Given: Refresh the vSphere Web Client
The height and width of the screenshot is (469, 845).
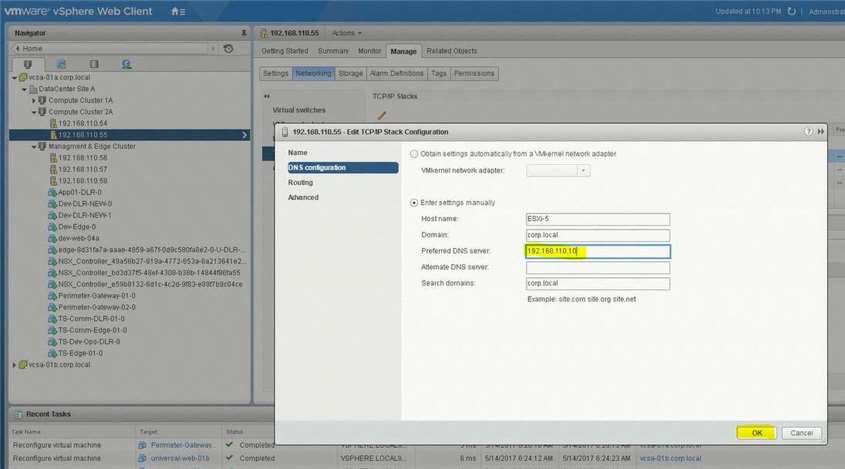Looking at the screenshot, I should coord(792,11).
